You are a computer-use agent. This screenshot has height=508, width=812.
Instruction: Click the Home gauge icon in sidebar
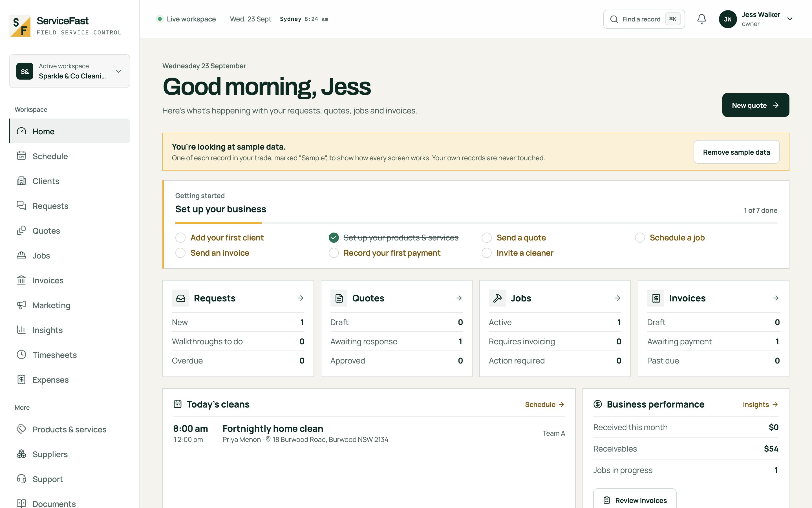tap(21, 131)
